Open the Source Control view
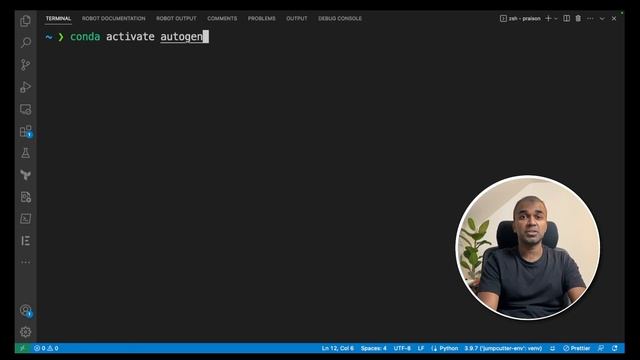Screen dimensions: 640x360 [25, 64]
